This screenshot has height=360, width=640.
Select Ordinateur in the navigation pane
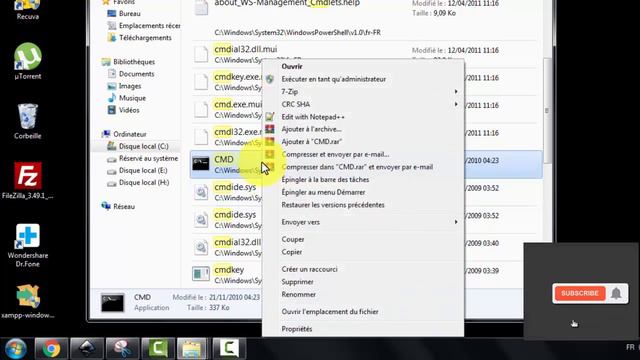click(x=130, y=134)
